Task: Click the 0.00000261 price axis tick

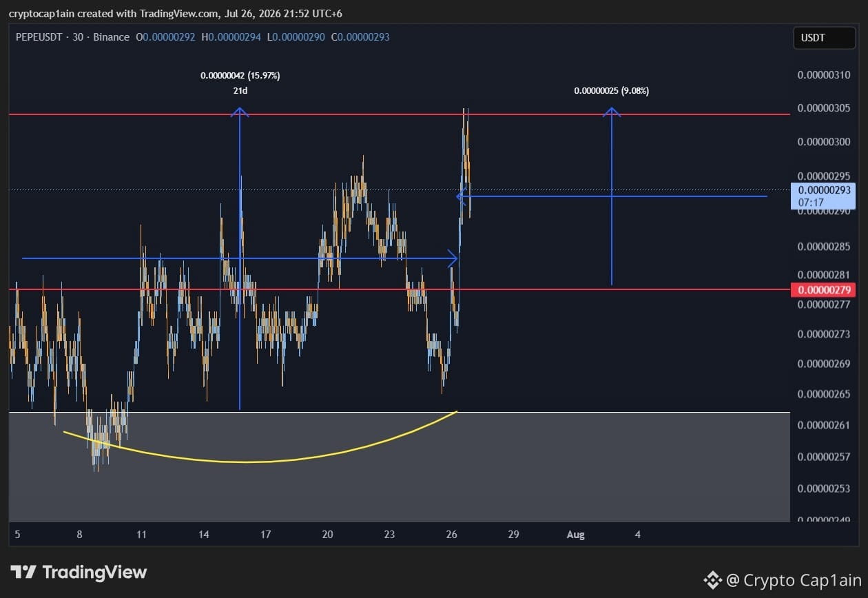Action: point(824,425)
